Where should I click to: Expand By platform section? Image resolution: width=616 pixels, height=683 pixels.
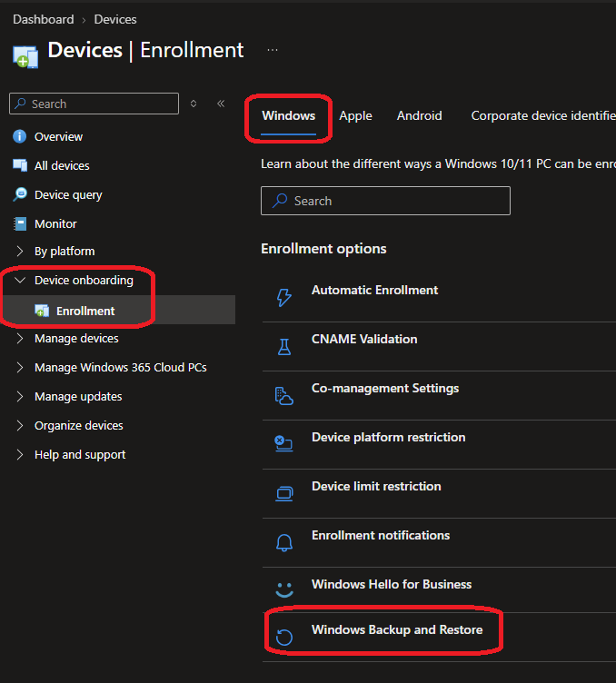pos(20,251)
